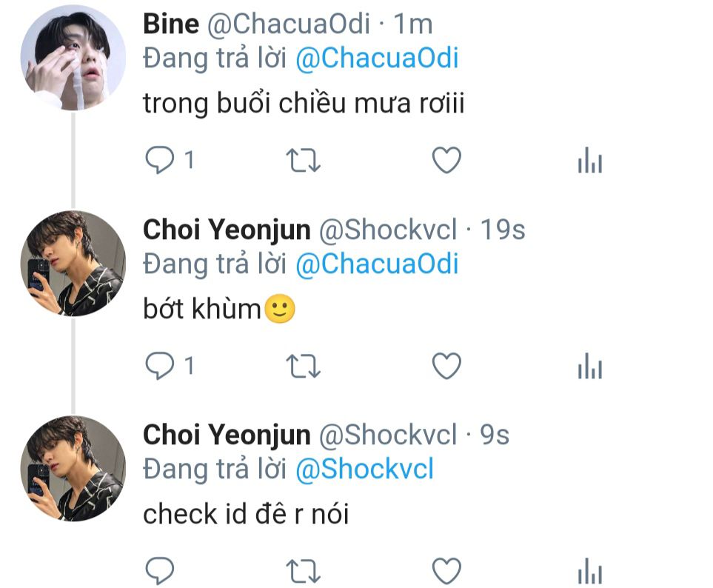Retweet 'check id đê r nói' tweet
The height and width of the screenshot is (588, 713).
(304, 571)
